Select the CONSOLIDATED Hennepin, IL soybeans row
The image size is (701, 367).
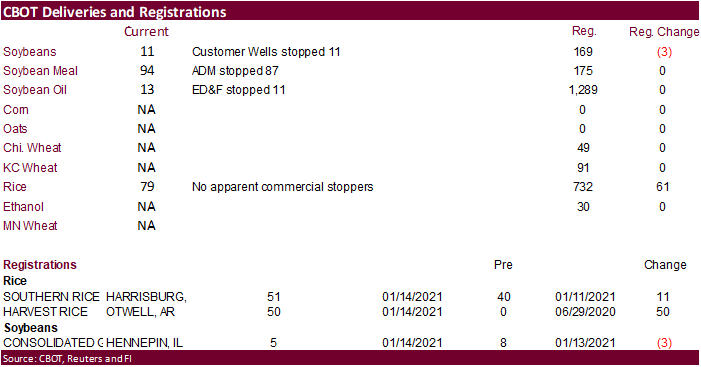pyautogui.click(x=337, y=343)
